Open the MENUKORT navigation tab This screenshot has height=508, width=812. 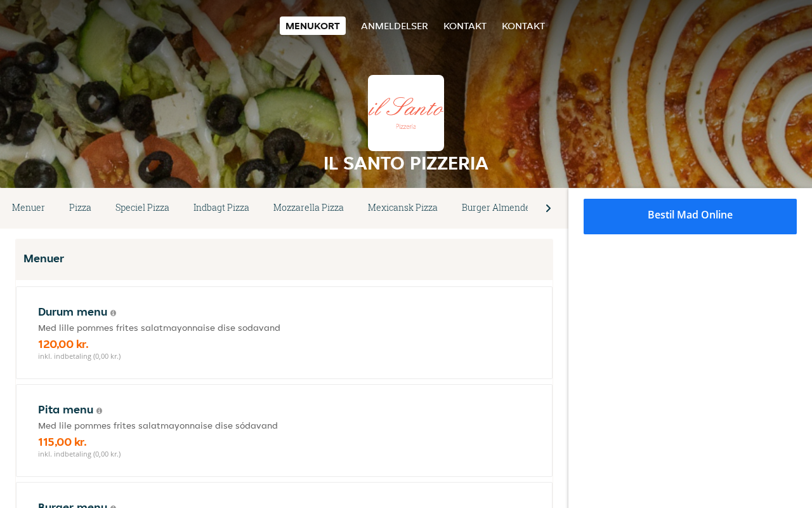coord(313,26)
